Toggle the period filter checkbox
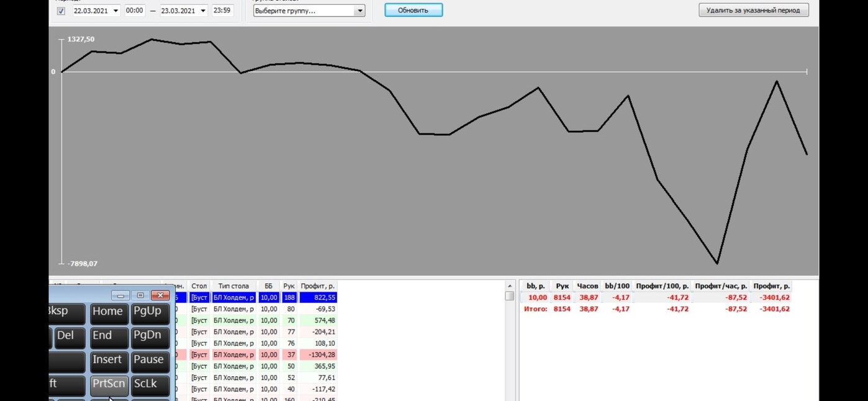The image size is (868, 401). click(x=61, y=11)
